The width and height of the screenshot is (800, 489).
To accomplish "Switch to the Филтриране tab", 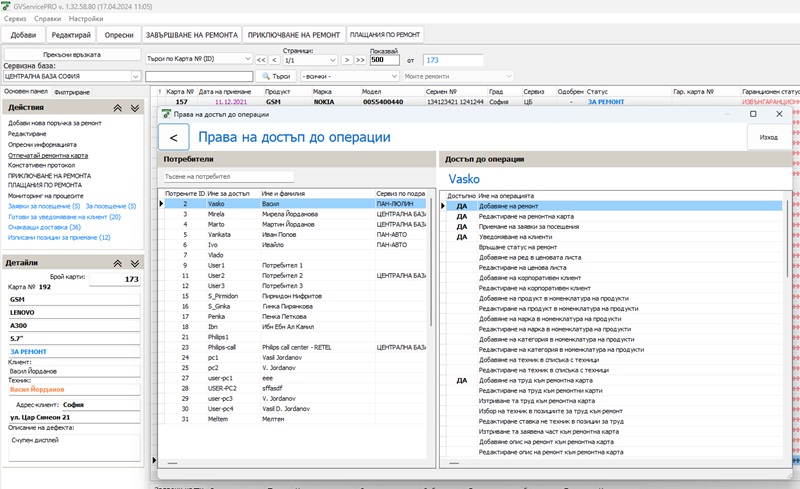I will click(72, 92).
